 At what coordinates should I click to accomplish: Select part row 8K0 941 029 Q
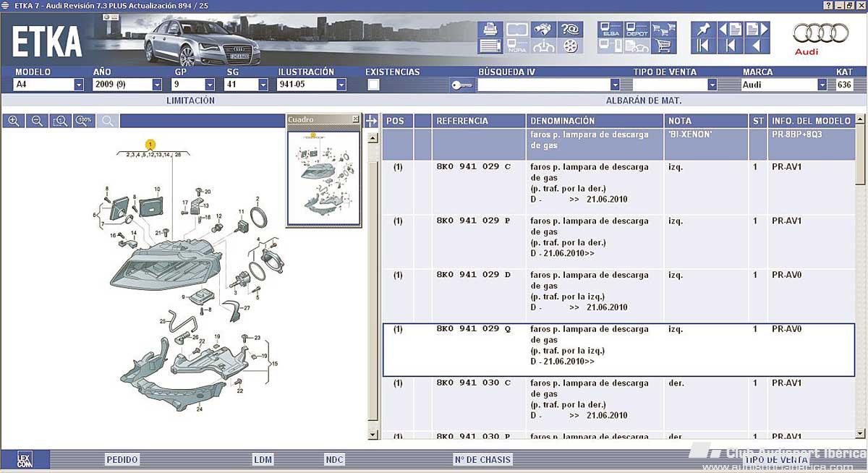(618, 349)
